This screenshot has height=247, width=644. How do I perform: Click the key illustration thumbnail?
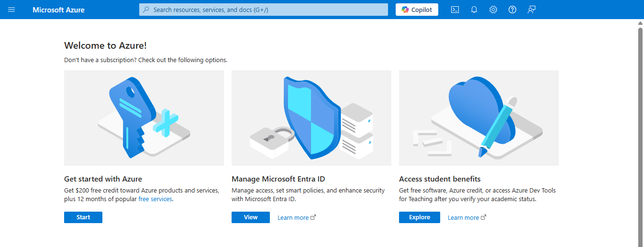tap(144, 118)
